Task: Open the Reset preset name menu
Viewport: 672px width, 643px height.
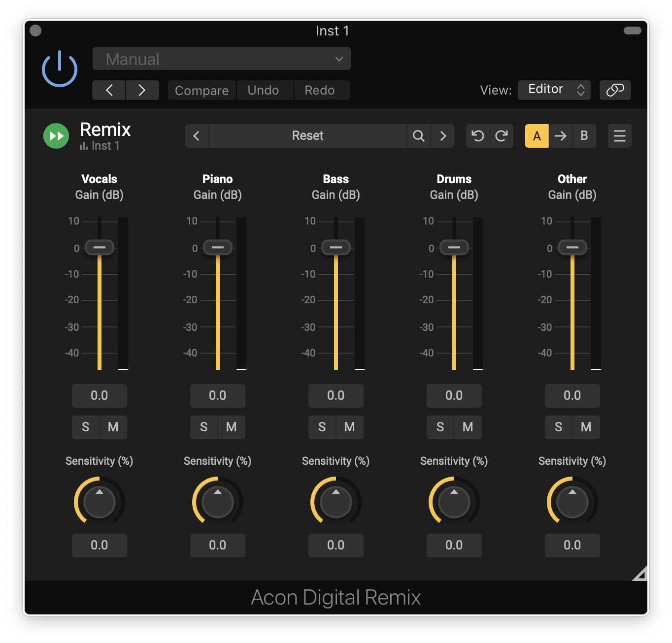Action: click(308, 136)
